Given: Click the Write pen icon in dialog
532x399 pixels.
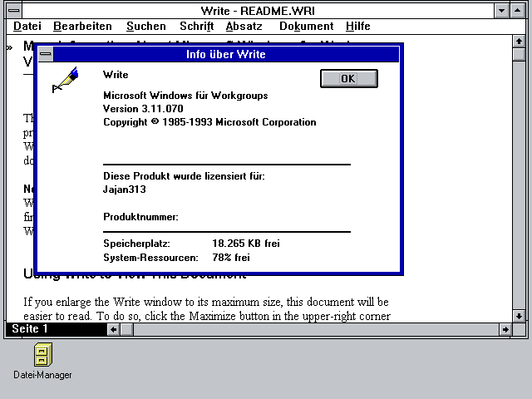Looking at the screenshot, I should (x=65, y=80).
